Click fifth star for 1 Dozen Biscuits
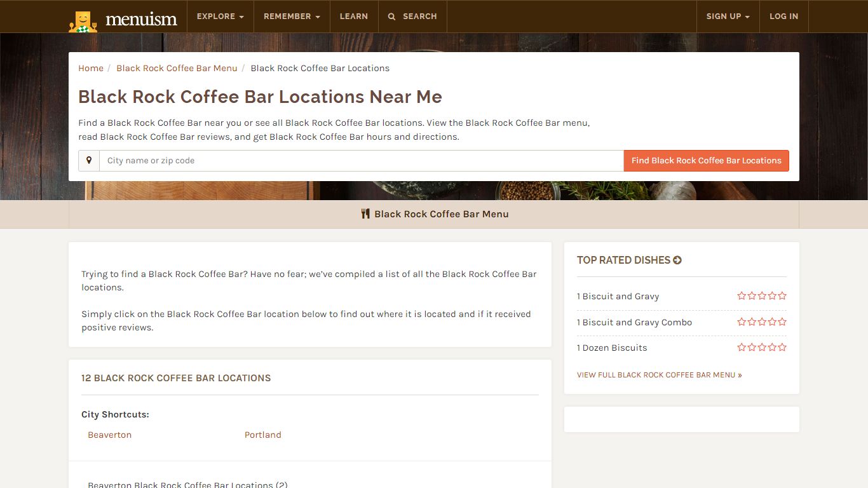This screenshot has height=488, width=868. point(782,347)
